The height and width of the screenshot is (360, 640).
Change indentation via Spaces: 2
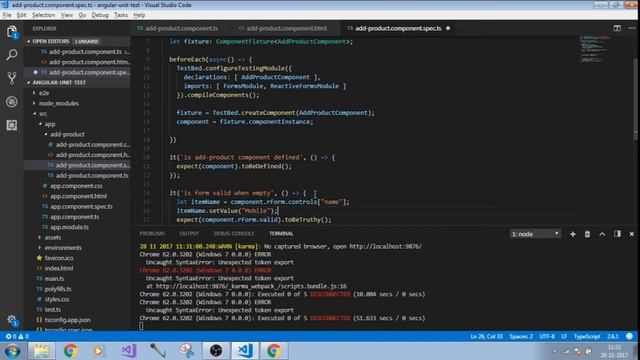521,336
